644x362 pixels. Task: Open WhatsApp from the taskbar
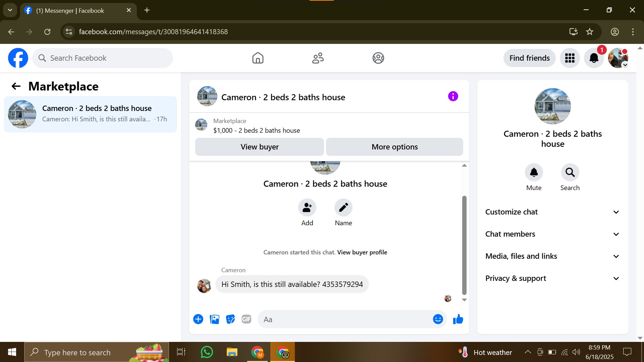(207, 352)
